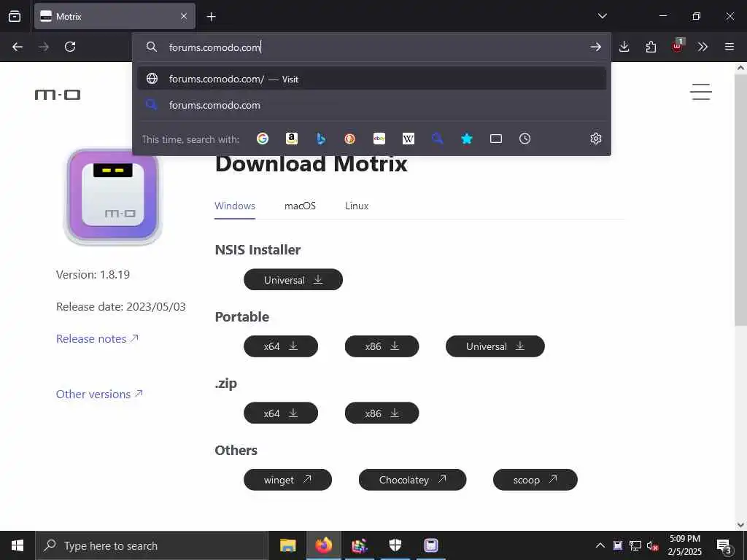Show hidden system tray icons
Viewport: 747px width, 560px height.
point(600,545)
